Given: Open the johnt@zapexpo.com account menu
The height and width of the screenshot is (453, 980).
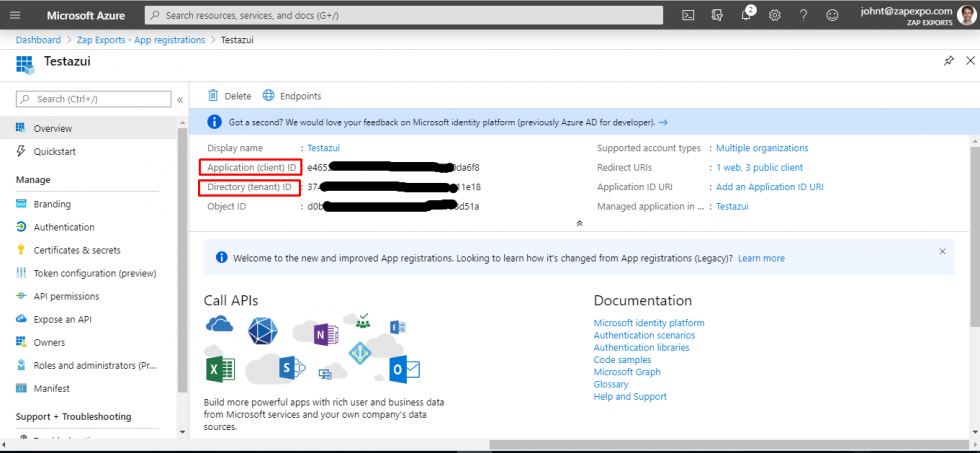Looking at the screenshot, I should [906, 16].
